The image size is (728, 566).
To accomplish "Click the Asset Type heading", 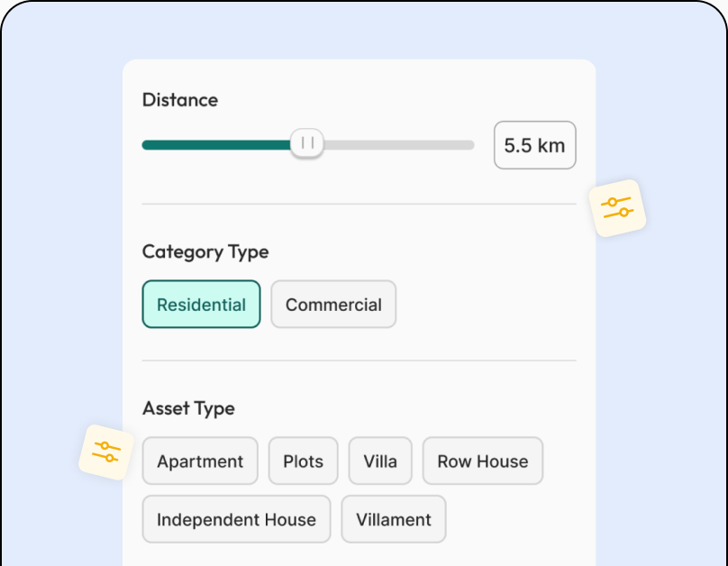I will pyautogui.click(x=188, y=408).
